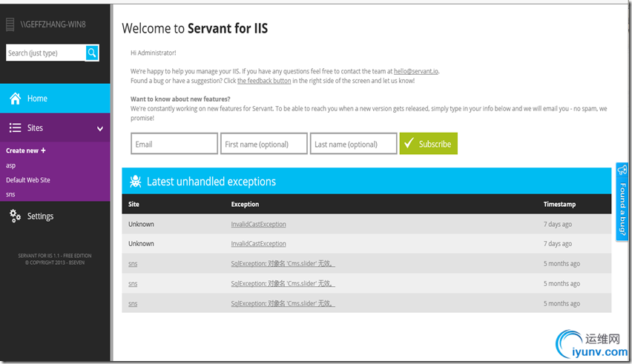Screen dimensions: 632x364
Task: Click the bug icon in exceptions header
Action: click(136, 181)
